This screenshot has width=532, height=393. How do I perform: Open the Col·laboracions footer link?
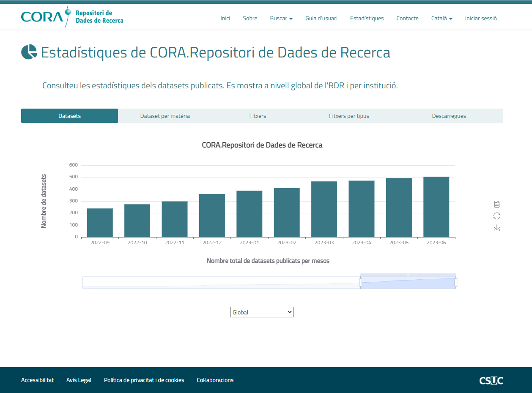(215, 380)
